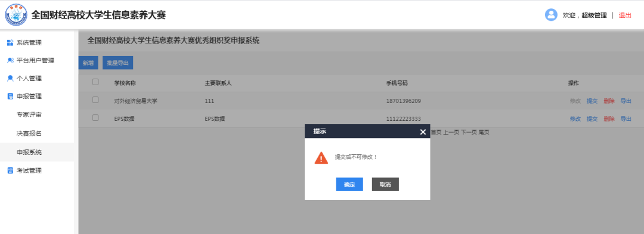Click phone number 11122223333
644x234 pixels.
pyautogui.click(x=403, y=119)
